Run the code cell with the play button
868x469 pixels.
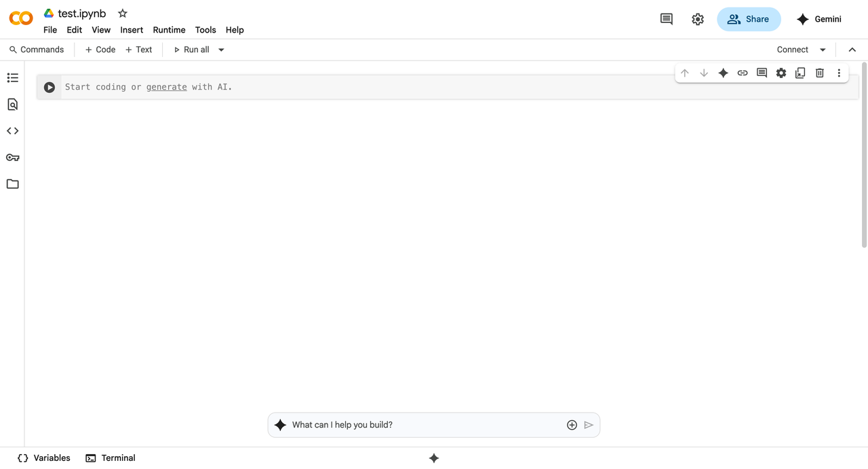pos(50,87)
